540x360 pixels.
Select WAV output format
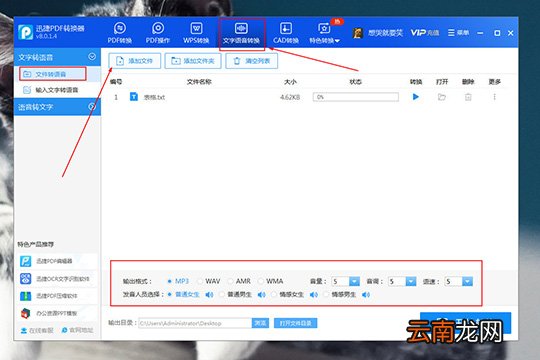click(209, 281)
